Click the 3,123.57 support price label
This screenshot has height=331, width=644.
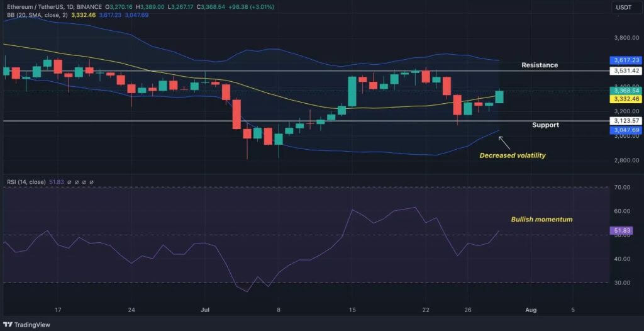[x=626, y=121]
